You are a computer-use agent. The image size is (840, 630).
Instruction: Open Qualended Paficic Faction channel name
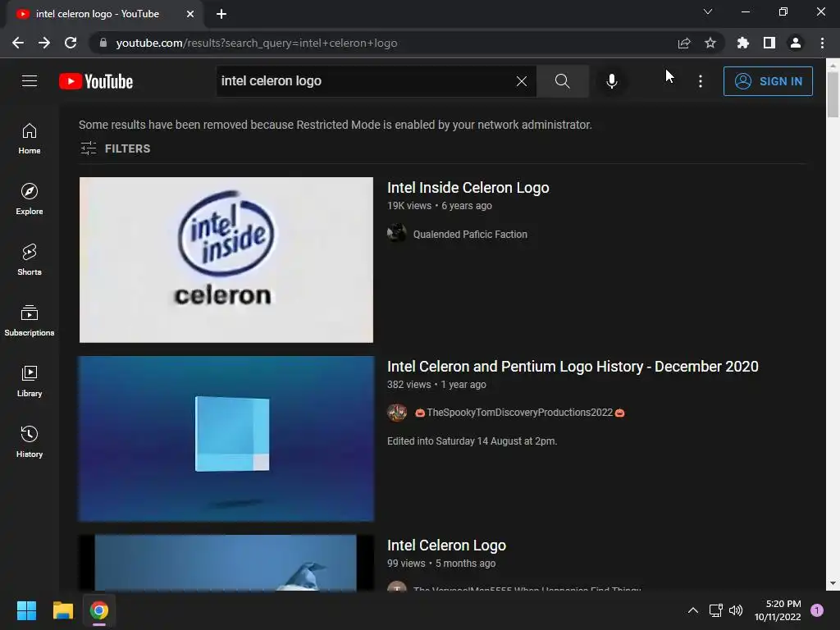click(x=470, y=234)
